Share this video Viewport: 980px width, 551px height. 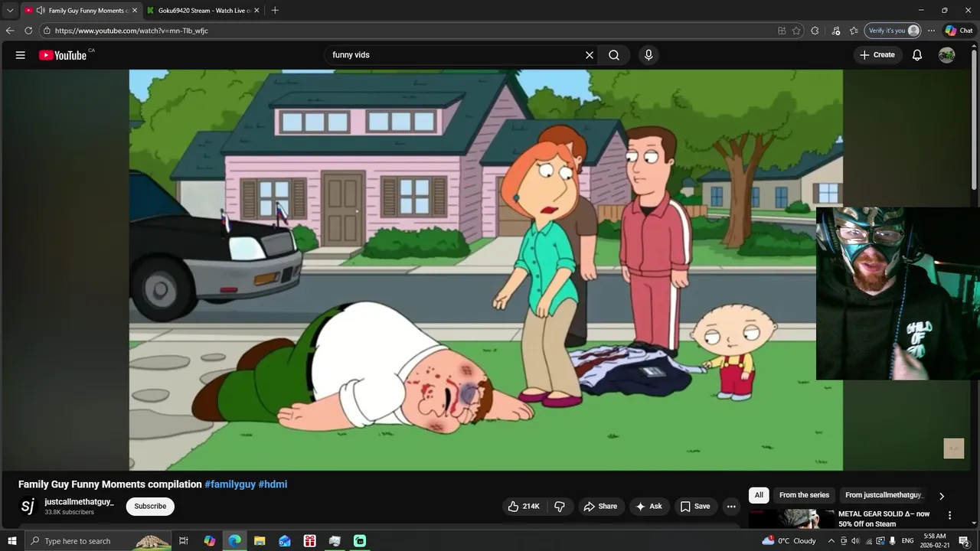[600, 506]
